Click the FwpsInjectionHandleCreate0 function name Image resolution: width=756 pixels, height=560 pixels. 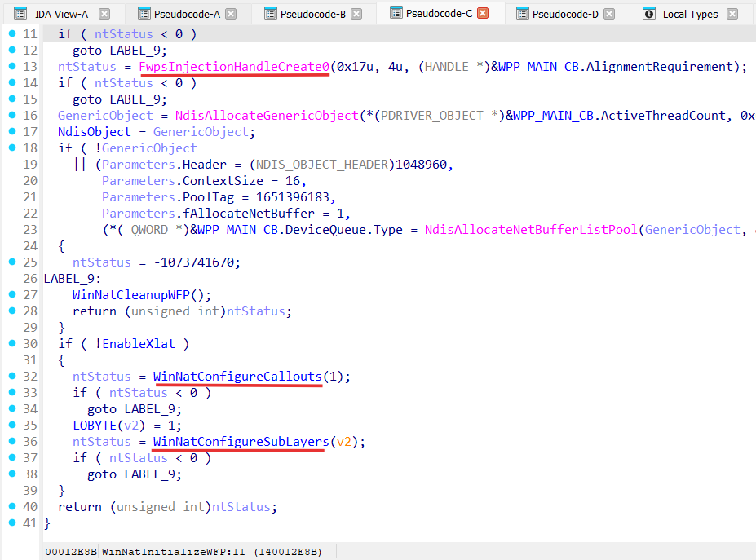(x=235, y=67)
